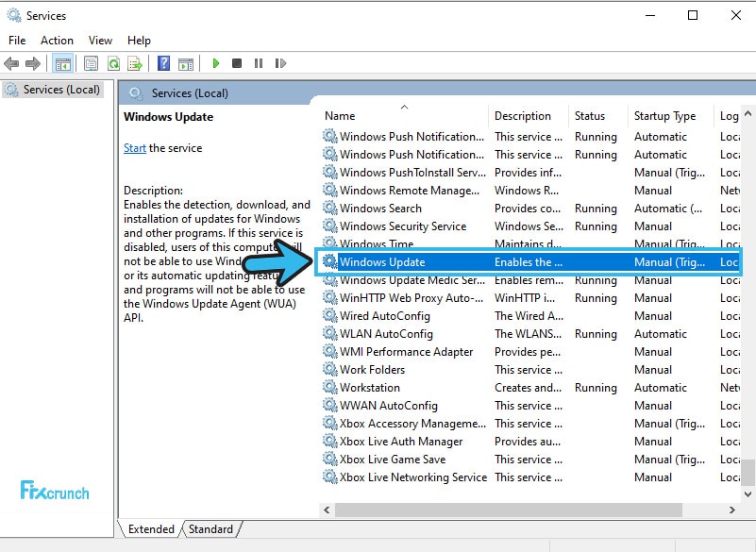This screenshot has height=552, width=756.
Task: Click Manual startup type of Work Folders
Action: coord(653,370)
